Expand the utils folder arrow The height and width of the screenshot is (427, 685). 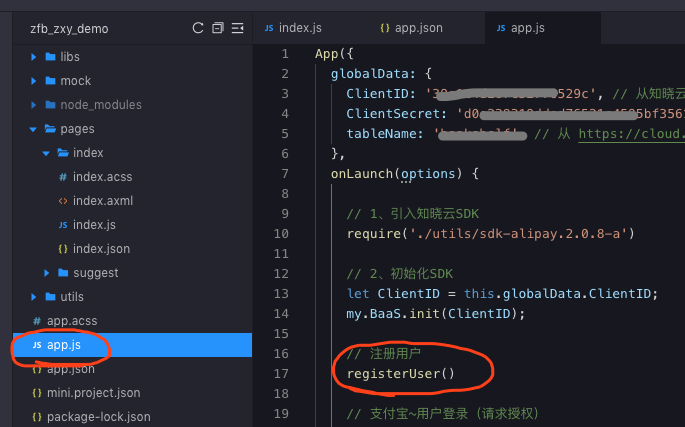34,297
